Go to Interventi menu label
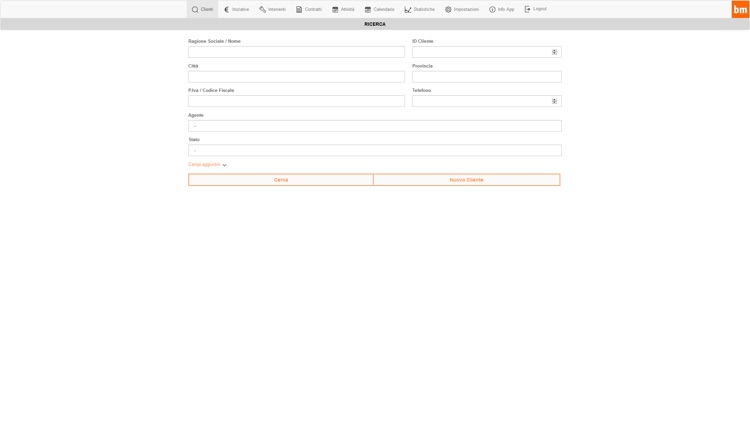 coord(277,10)
